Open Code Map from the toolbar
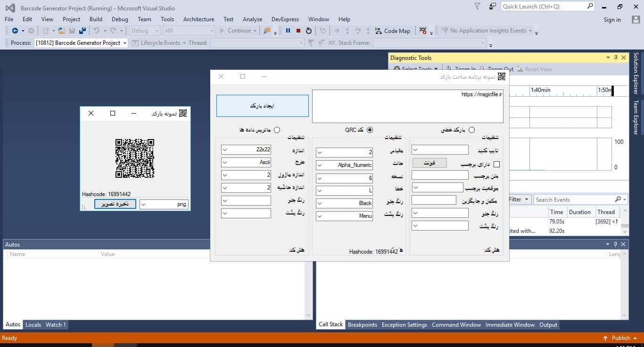Screen dimensions: 644x347 pos(393,31)
